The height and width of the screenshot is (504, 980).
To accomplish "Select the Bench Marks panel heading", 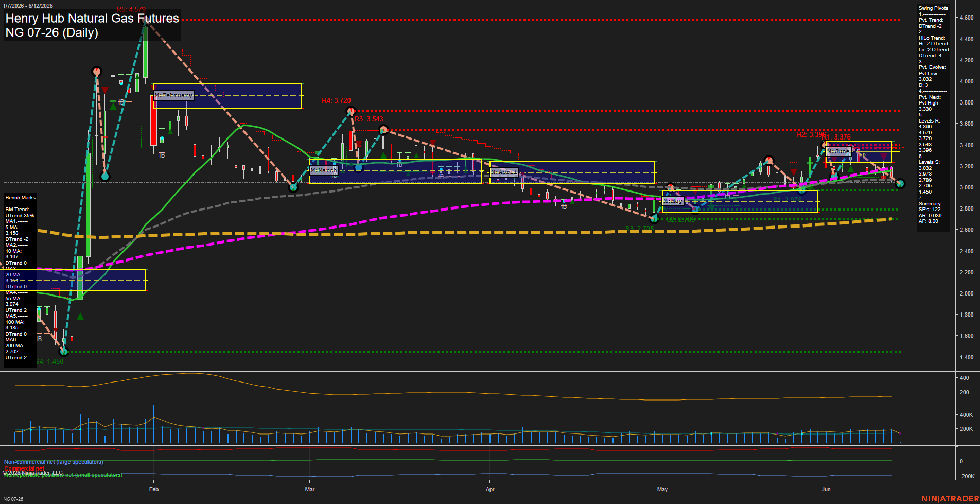I will pos(21,198).
